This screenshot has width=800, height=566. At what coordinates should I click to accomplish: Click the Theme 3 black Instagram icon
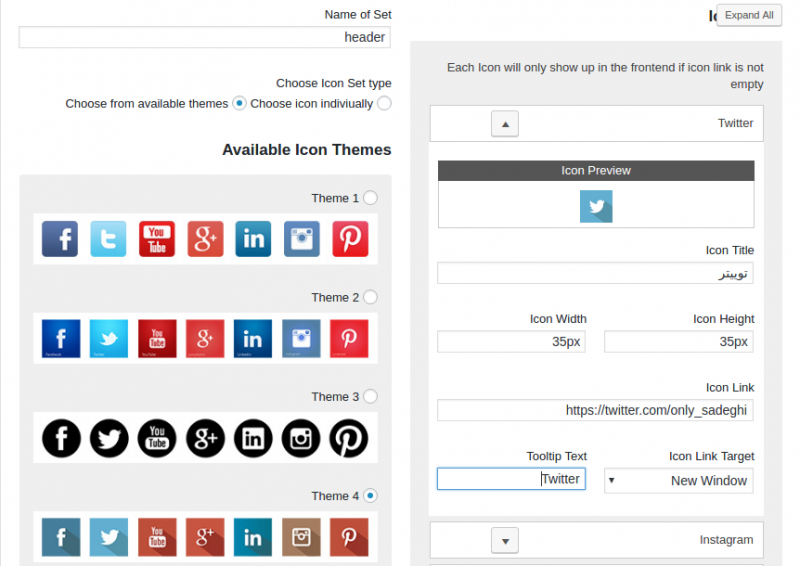[301, 438]
